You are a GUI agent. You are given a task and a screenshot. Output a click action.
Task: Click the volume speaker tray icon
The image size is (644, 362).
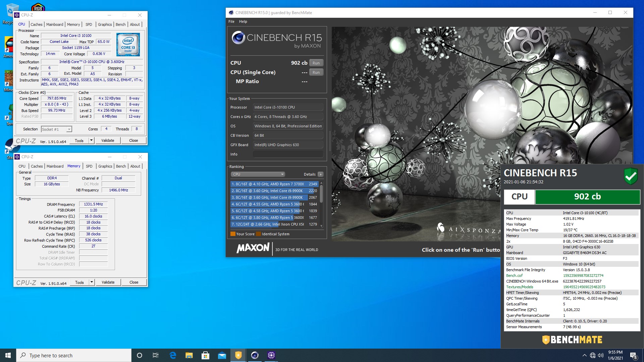point(601,355)
